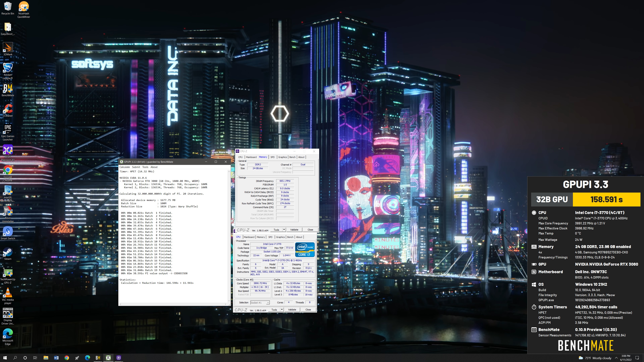Open Mainboard tab in upper CPU-Z
The image size is (644, 362).
pos(251,157)
